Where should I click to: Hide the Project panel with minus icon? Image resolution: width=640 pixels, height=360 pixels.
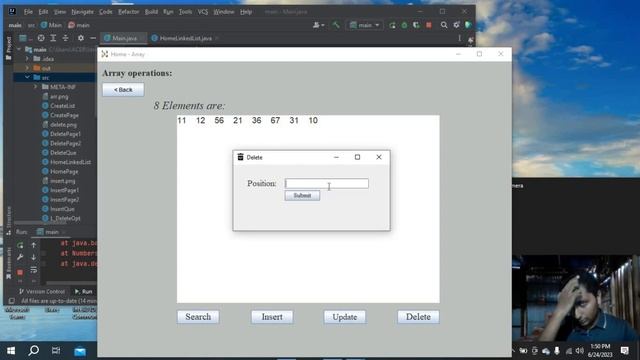93,38
